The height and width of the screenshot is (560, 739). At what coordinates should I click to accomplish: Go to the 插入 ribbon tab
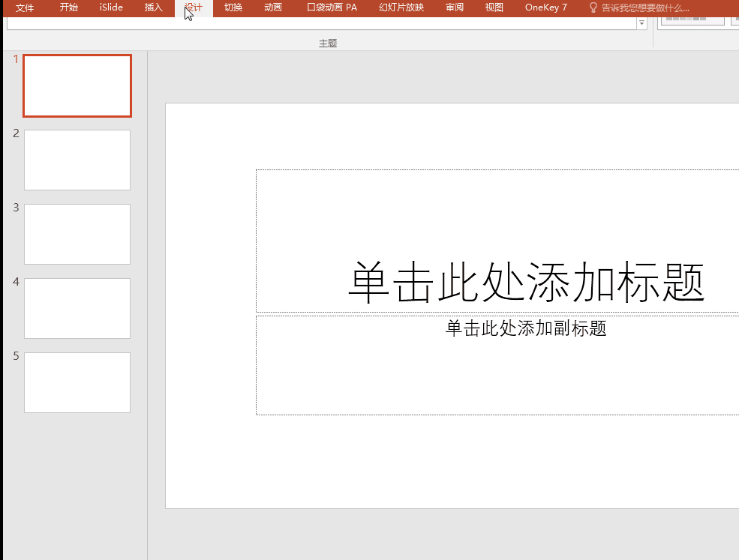click(x=153, y=8)
